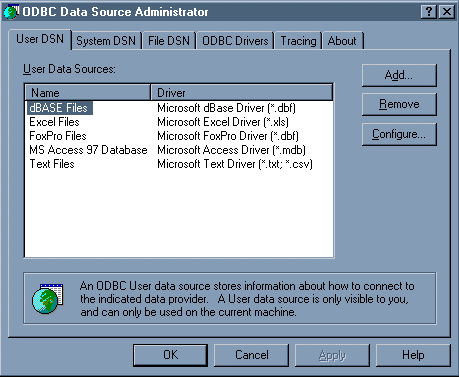Viewport: 459px width, 377px height.
Task: Confirm with the OK button
Action: [170, 355]
